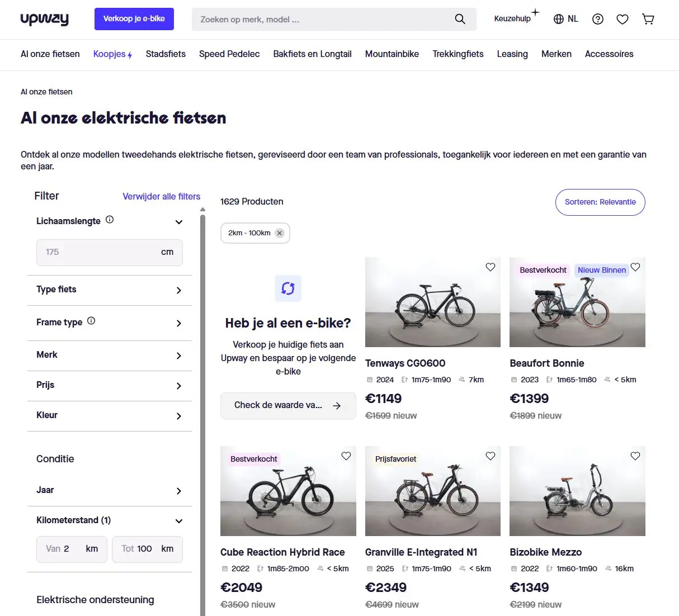
Task: Toggle favorite on Cube Reaction Hybrid Race
Action: [346, 456]
